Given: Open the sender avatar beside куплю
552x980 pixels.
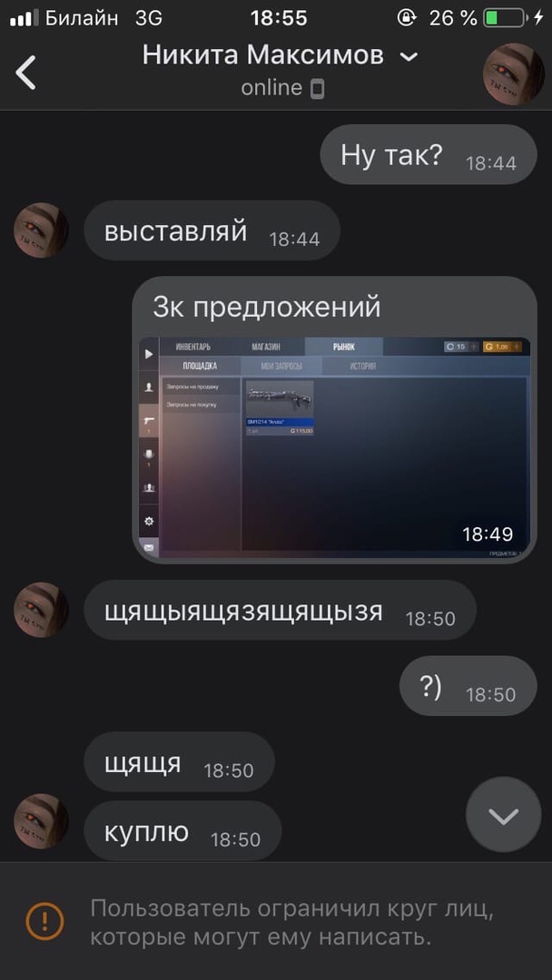Looking at the screenshot, I should point(41,820).
